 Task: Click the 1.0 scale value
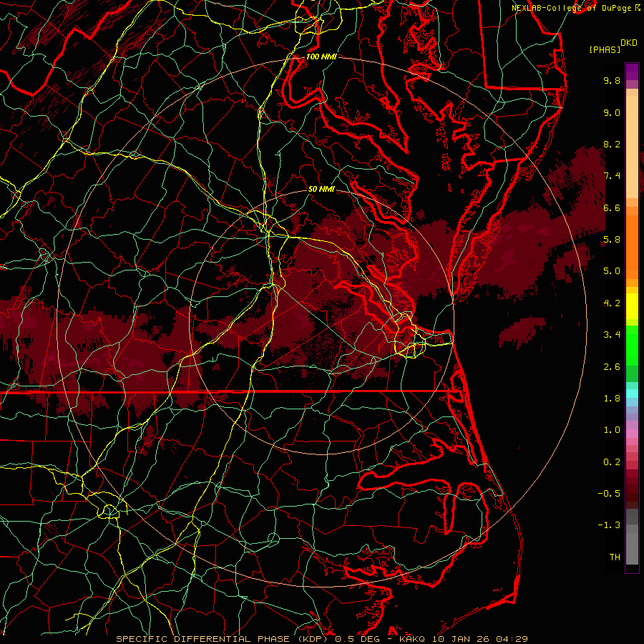click(x=612, y=429)
